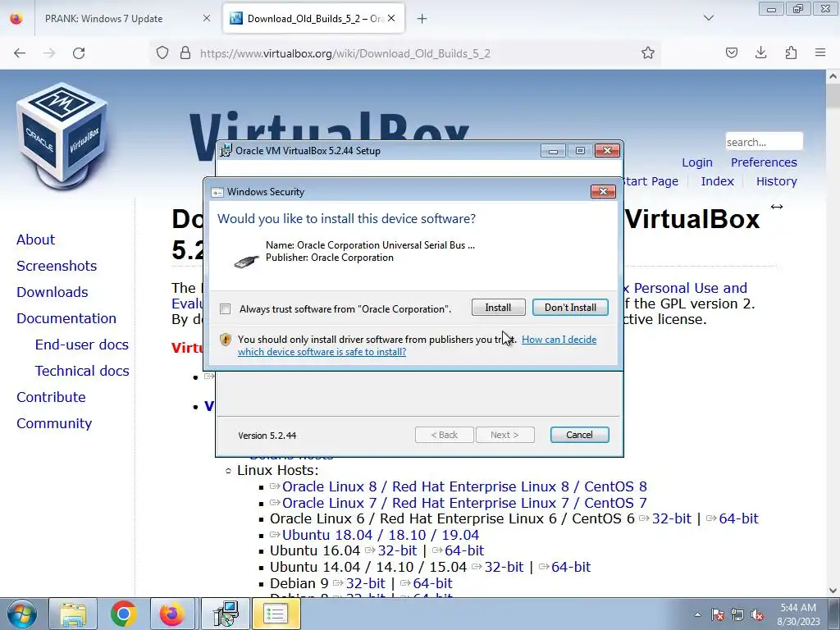Go back with the Firefox back arrow

tap(20, 53)
